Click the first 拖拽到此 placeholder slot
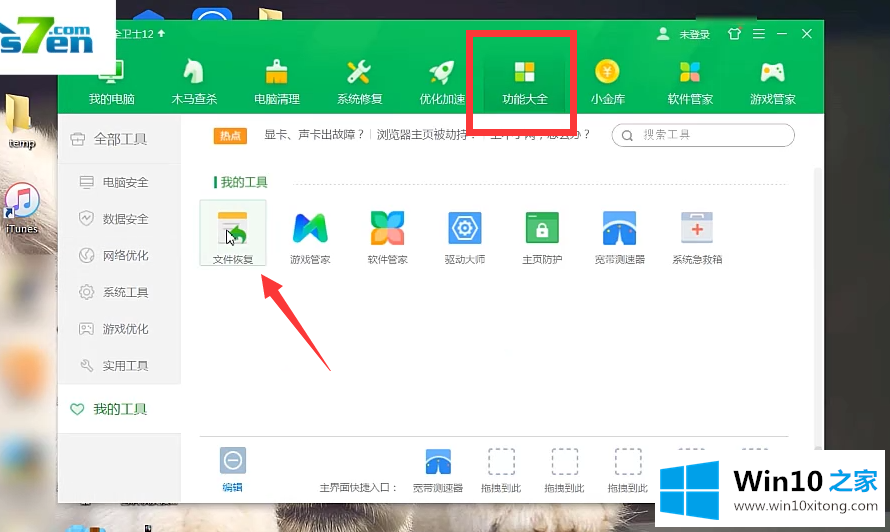The height and width of the screenshot is (532, 890). [x=501, y=470]
